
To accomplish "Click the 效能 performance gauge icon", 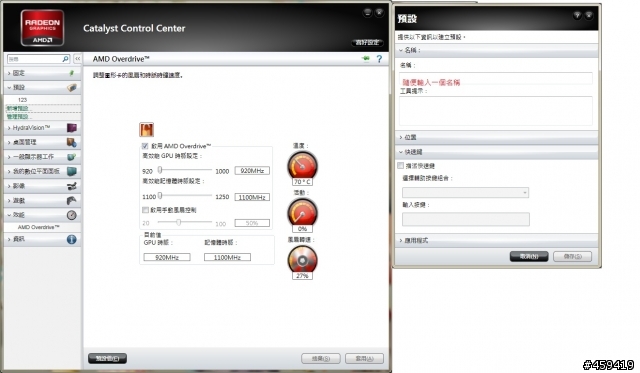I will [72, 215].
